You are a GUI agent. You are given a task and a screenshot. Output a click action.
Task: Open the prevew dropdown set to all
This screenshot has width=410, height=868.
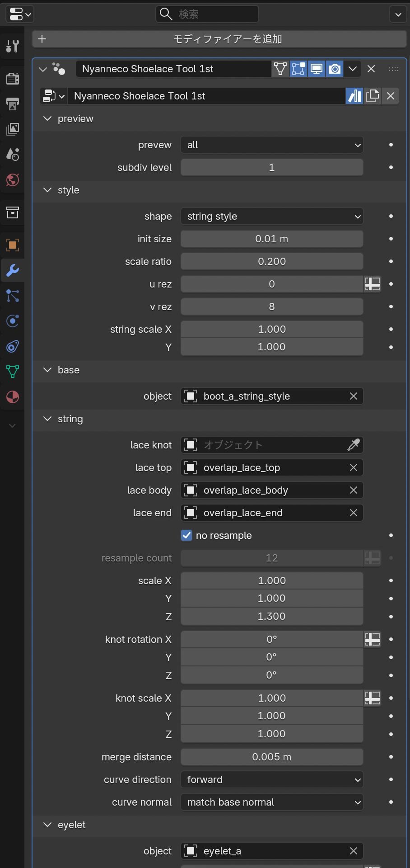[x=272, y=145]
